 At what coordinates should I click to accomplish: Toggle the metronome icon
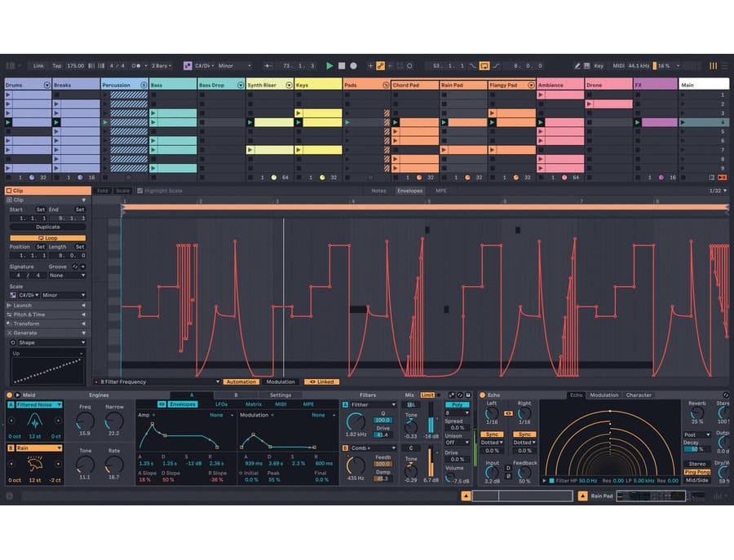tap(135, 65)
